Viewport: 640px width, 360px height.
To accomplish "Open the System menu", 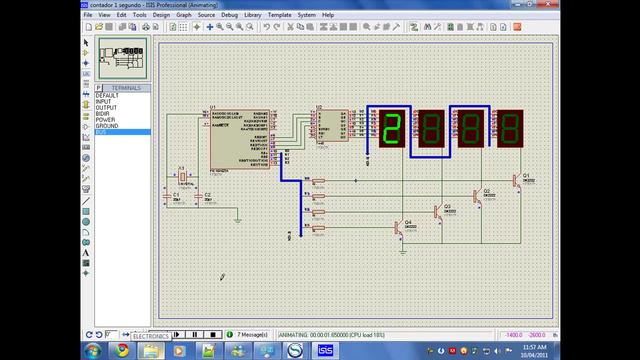I will (x=307, y=15).
